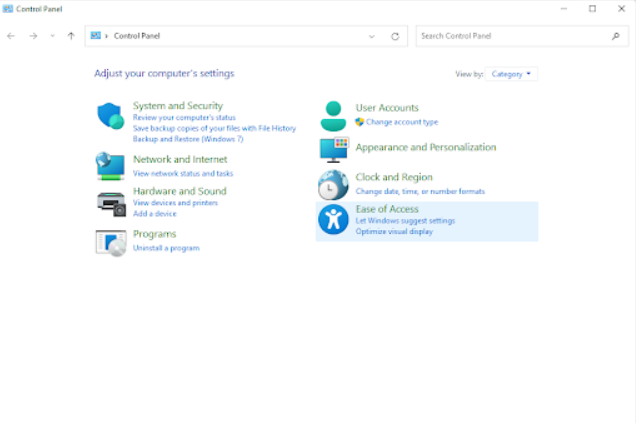The width and height of the screenshot is (636, 423).
Task: Click Change date, time, or number formats
Action: 420,191
